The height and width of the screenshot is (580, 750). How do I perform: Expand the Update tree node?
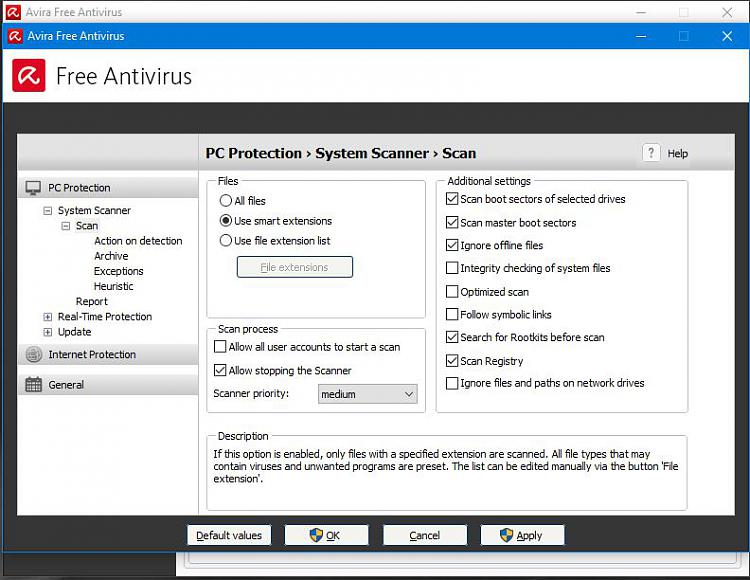47,332
